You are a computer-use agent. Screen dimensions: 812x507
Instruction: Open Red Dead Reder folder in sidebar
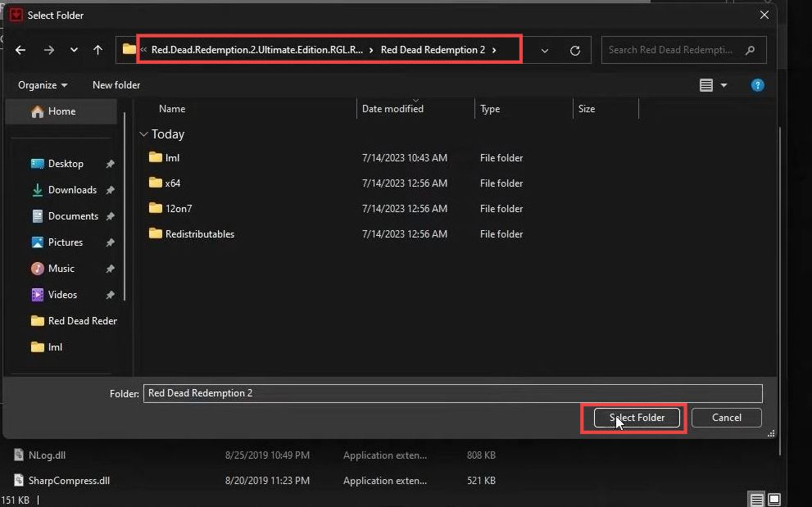(74, 321)
